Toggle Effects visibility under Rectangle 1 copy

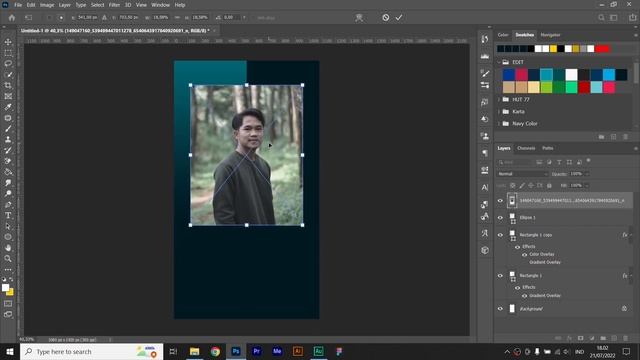point(517,247)
